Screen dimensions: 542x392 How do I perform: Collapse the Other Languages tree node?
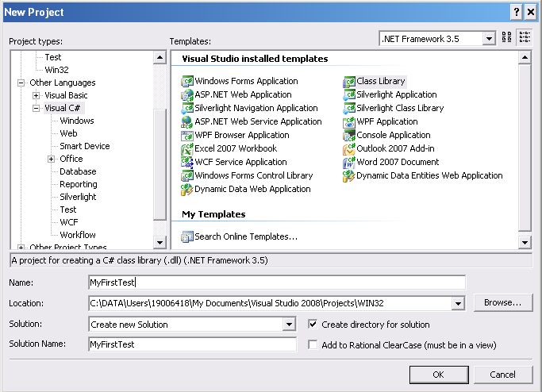coord(21,83)
